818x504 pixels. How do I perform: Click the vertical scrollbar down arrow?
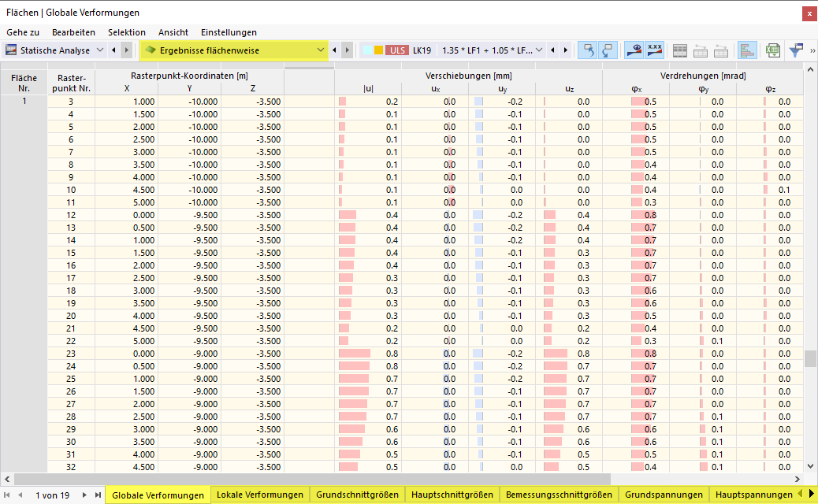coord(810,466)
